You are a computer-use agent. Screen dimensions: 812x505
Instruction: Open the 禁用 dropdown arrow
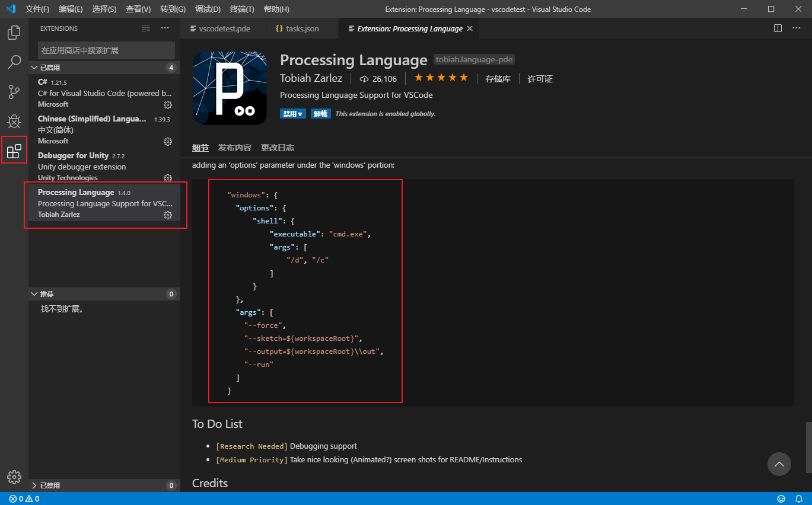300,113
